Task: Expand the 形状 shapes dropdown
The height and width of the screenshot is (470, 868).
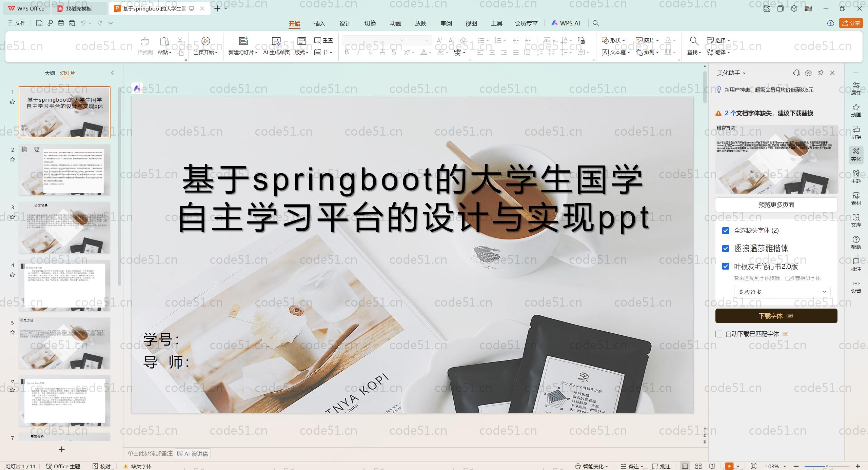Action: coord(624,40)
